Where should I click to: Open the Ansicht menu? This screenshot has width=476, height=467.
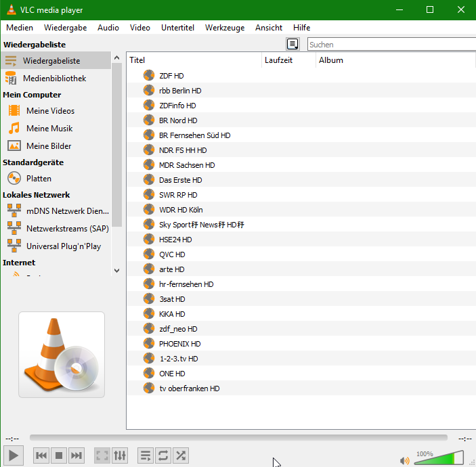[x=269, y=28]
